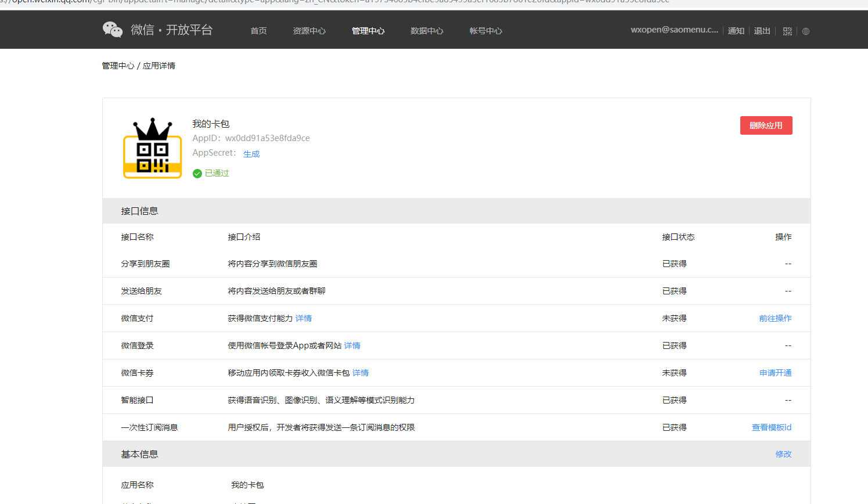The image size is (868, 504).
Task: Click the globe language icon in header
Action: coord(806,31)
